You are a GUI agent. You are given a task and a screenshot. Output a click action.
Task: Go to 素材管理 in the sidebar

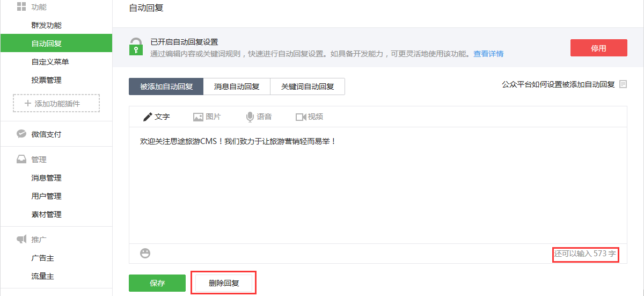coord(47,214)
